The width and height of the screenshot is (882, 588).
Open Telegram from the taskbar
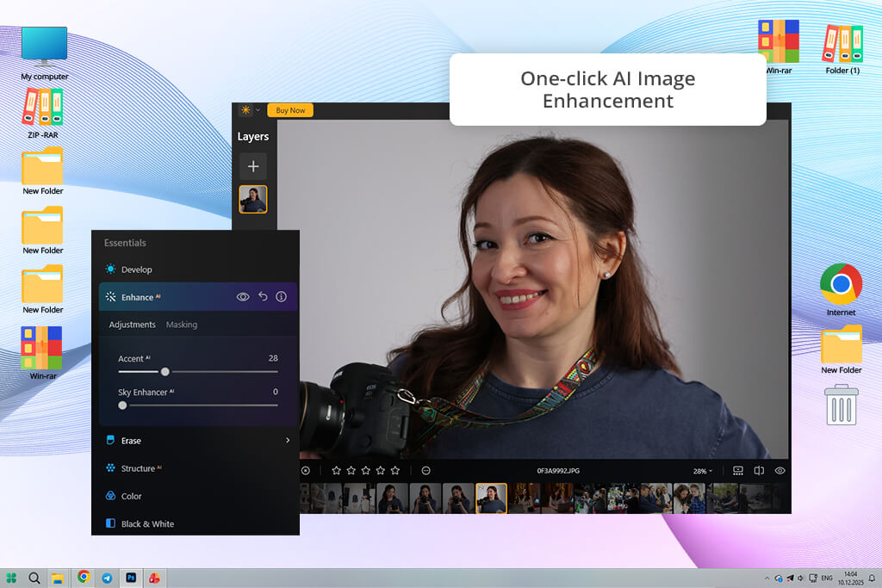click(x=107, y=578)
